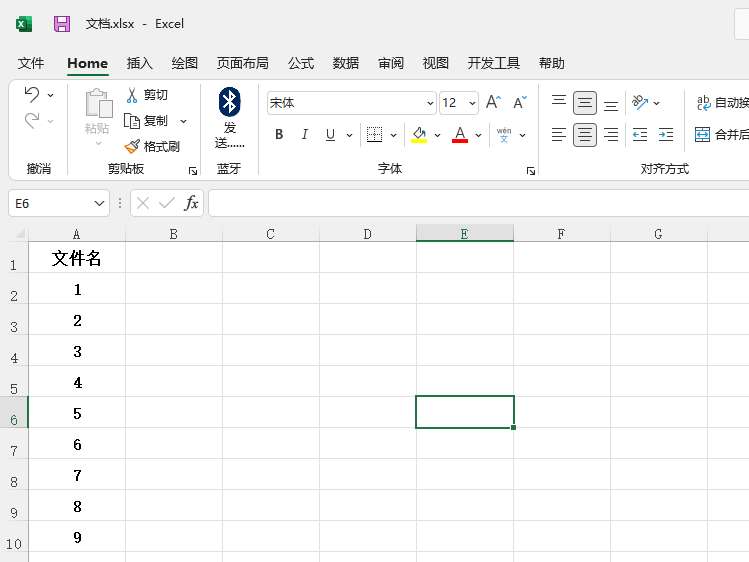The image size is (749, 562).
Task: Decrease indent icon
Action: coord(640,135)
